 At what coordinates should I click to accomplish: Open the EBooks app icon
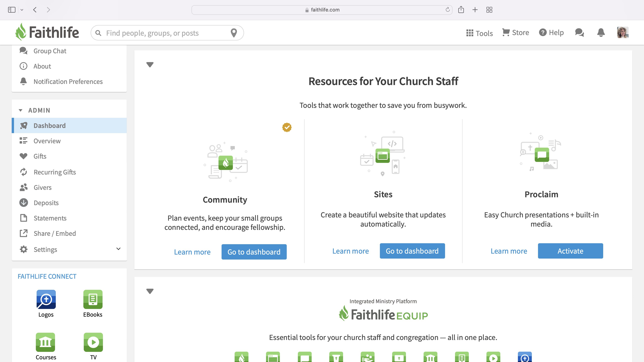click(x=93, y=299)
